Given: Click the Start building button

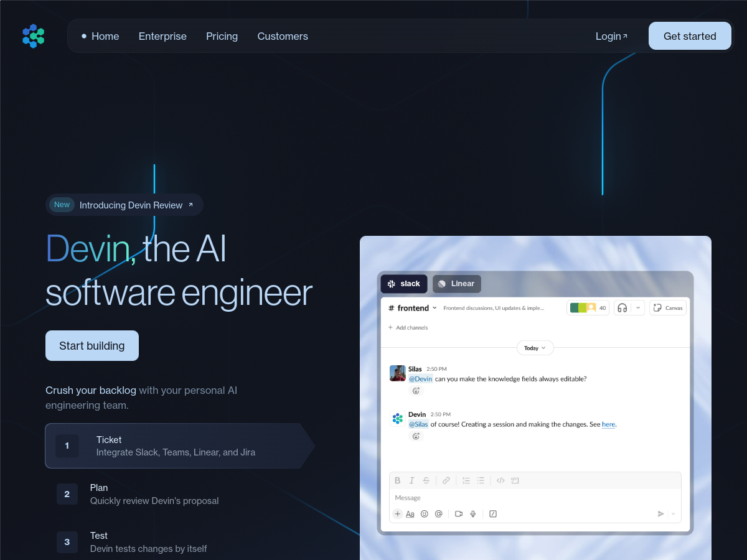Looking at the screenshot, I should point(92,346).
